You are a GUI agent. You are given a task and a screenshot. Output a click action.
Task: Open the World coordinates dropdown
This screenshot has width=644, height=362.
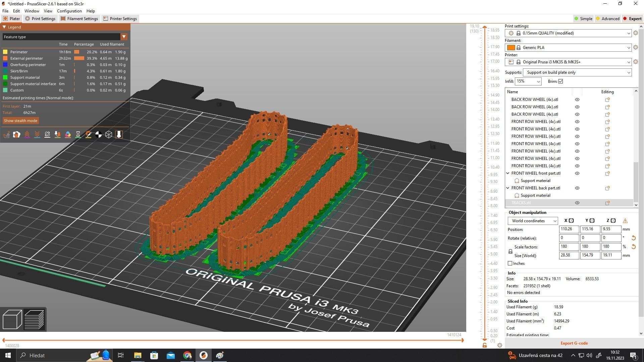[533, 221]
